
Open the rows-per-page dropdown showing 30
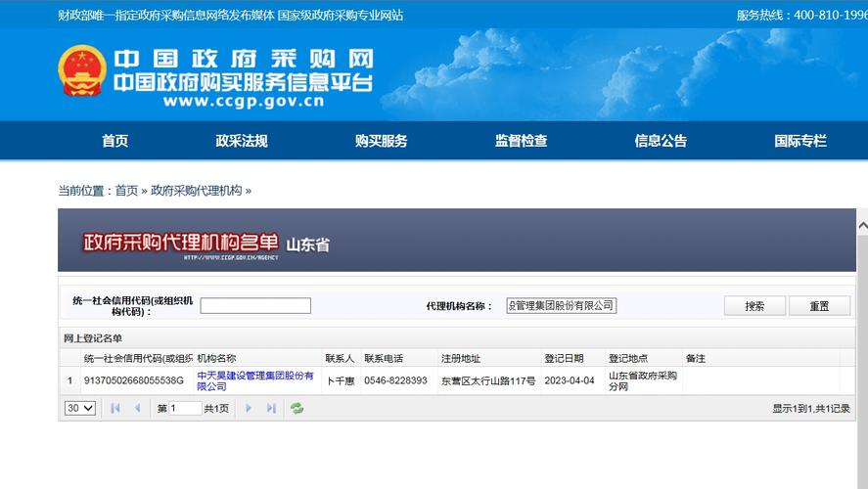pos(79,408)
